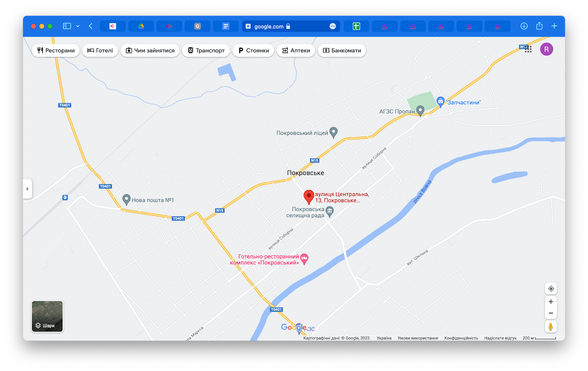Click the річка Вовча river label
This screenshot has height=371, width=588.
pos(422,192)
